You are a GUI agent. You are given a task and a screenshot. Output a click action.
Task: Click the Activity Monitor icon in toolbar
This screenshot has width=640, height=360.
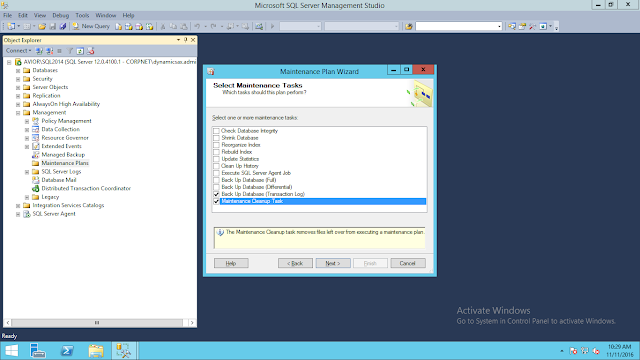(x=259, y=27)
